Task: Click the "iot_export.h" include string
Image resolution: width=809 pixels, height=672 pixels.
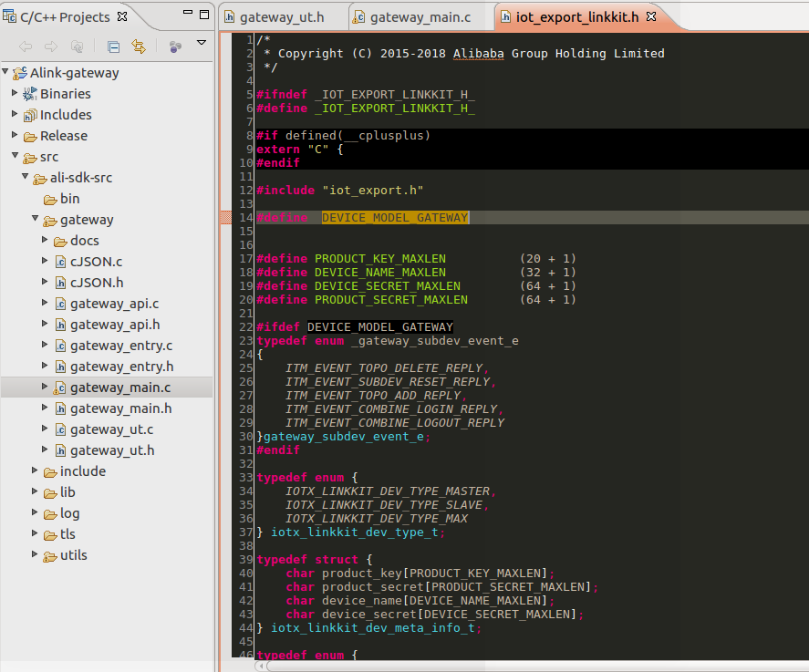Action: [372, 191]
